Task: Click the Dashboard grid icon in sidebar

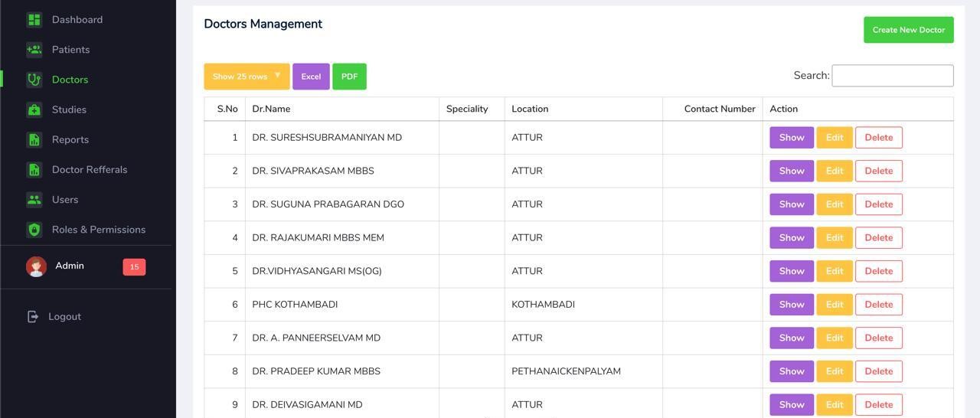Action: click(34, 20)
